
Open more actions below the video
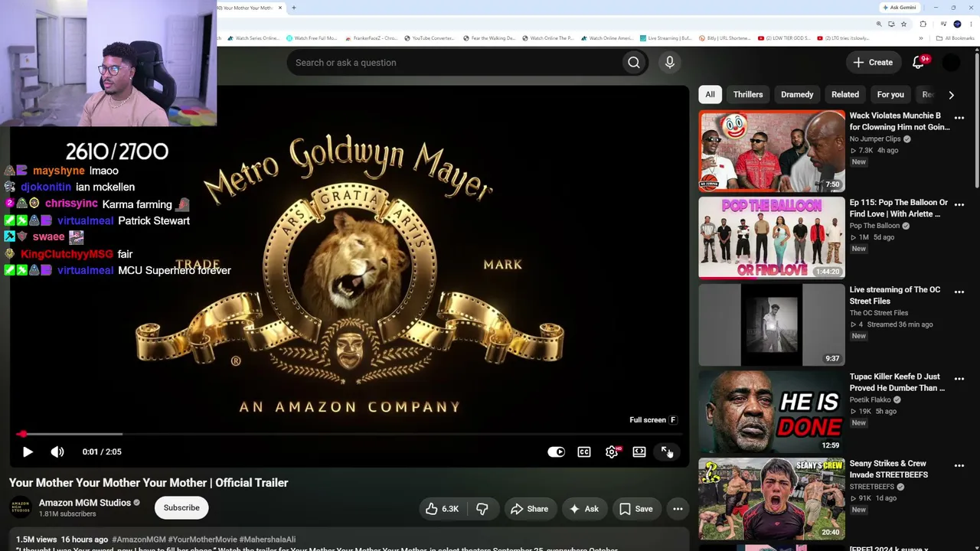coord(678,509)
